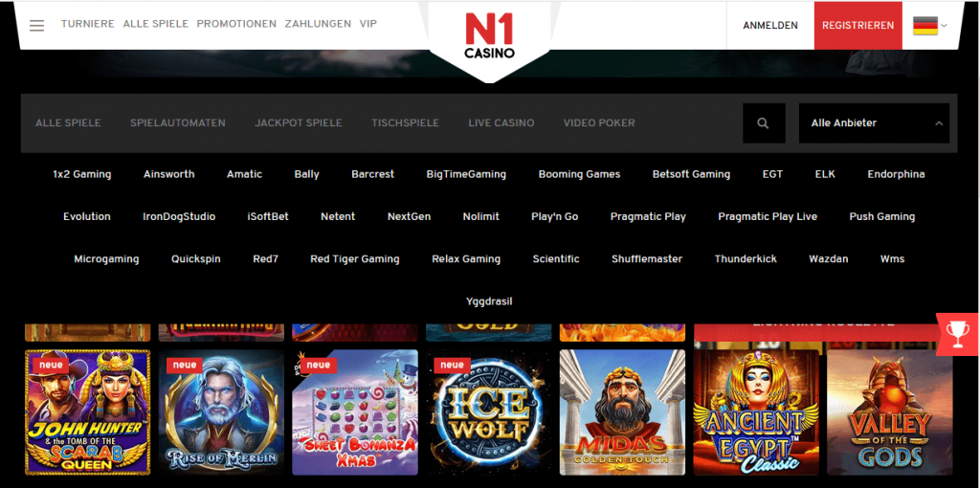
Task: Select provider Pragmatic Play Live
Action: [x=768, y=217]
